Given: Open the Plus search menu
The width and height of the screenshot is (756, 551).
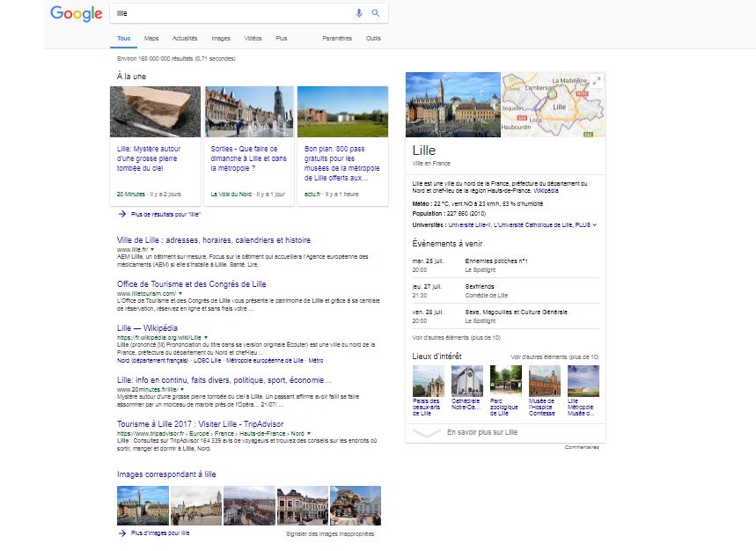Looking at the screenshot, I should click(281, 38).
